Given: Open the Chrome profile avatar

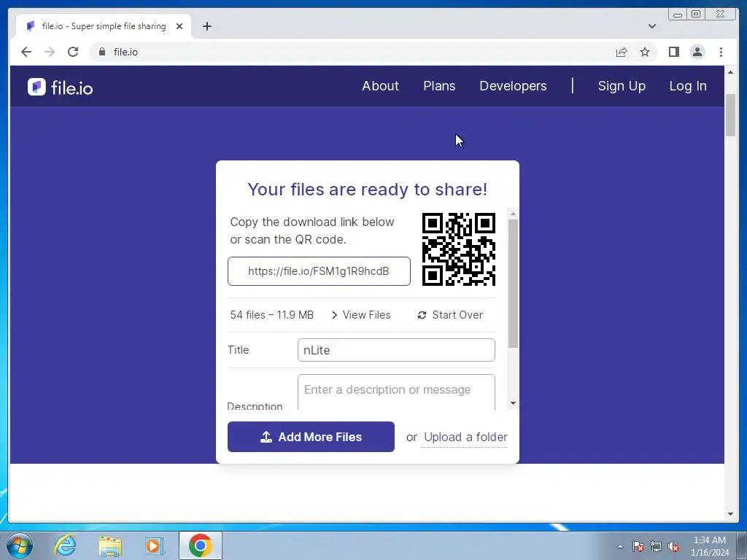Looking at the screenshot, I should [697, 52].
